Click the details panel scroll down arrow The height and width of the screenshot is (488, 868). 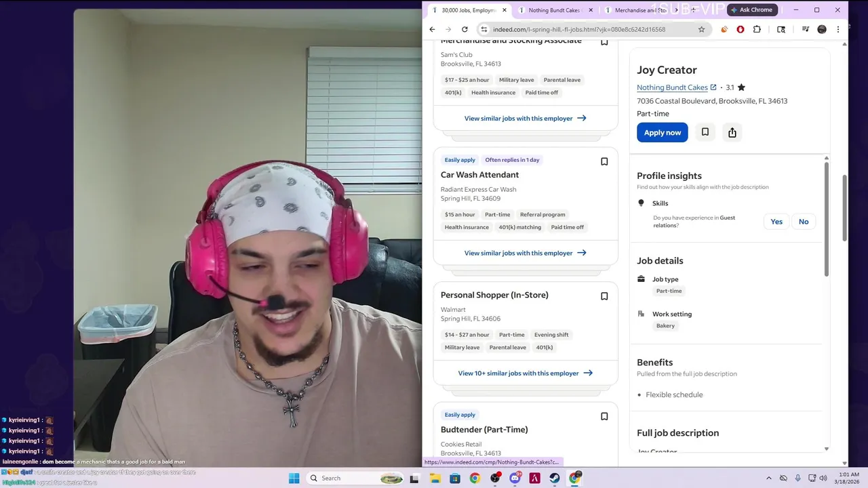826,449
